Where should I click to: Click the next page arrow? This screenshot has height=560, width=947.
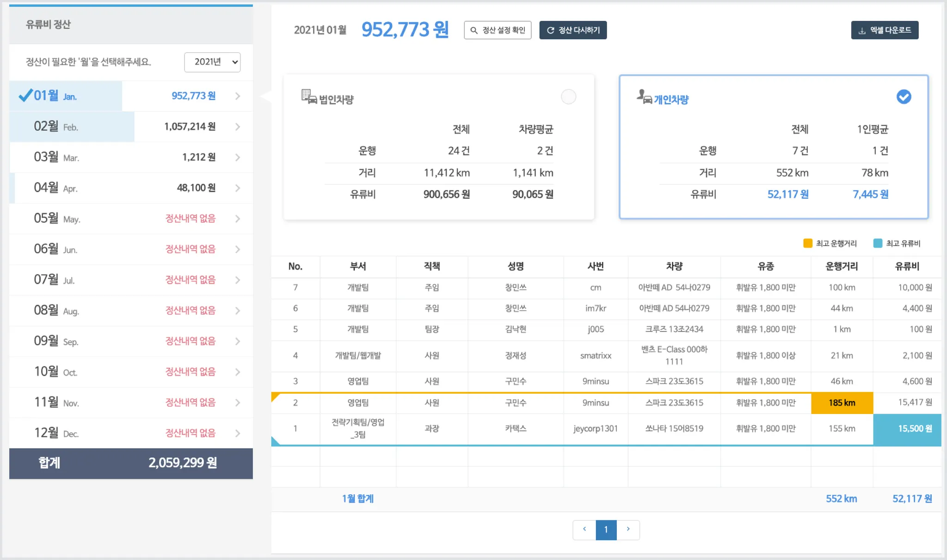click(x=628, y=530)
